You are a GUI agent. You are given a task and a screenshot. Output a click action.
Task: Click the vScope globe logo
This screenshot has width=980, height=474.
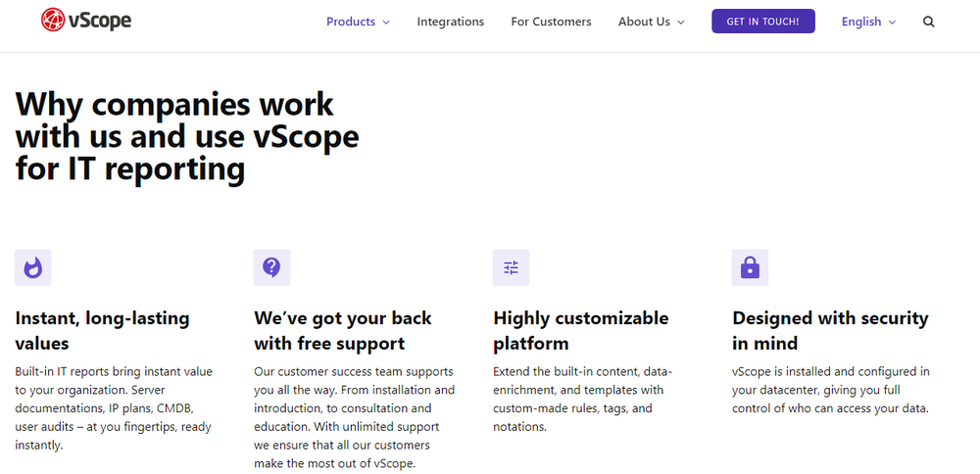pyautogui.click(x=86, y=20)
